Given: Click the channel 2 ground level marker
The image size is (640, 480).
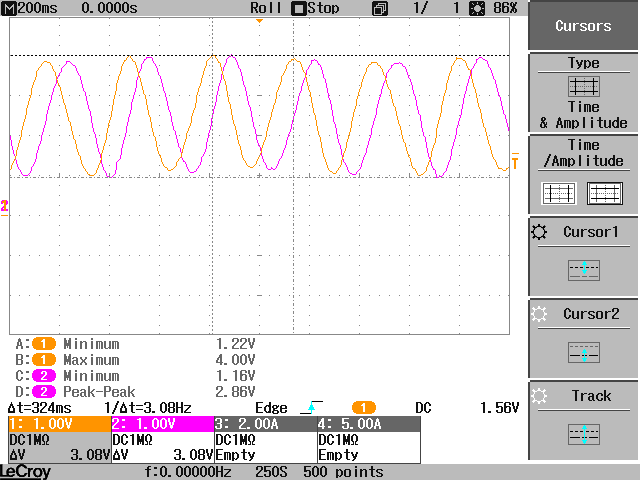Looking at the screenshot, I should click(4, 207).
